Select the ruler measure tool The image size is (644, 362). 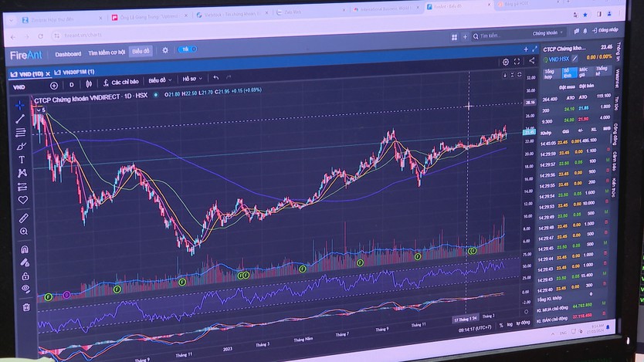click(x=23, y=218)
